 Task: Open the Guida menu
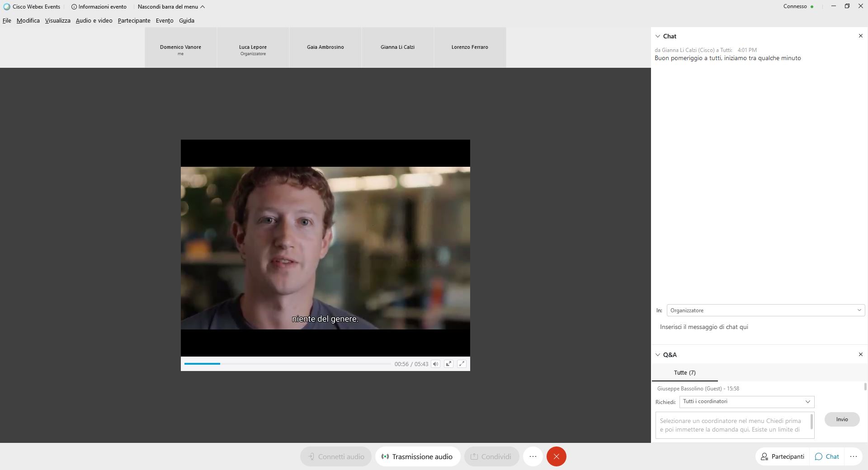pos(187,21)
